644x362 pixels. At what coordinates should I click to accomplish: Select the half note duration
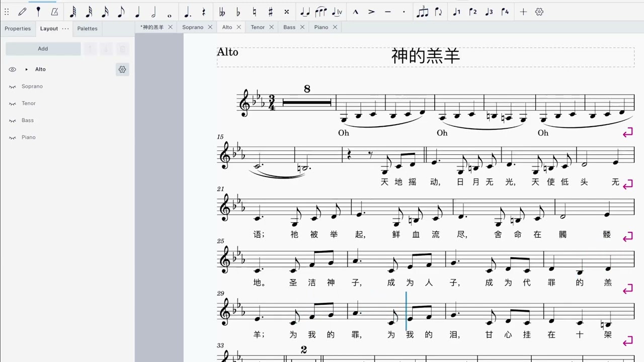coord(153,12)
